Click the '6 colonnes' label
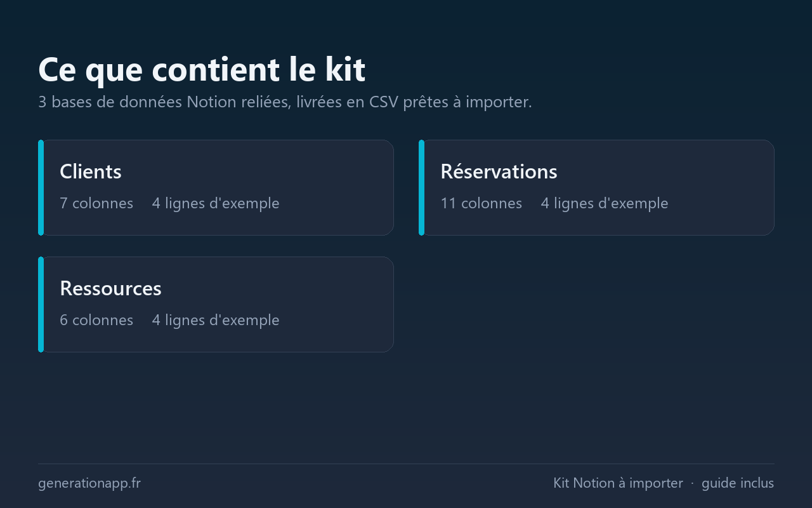Screen dimensions: 812x508 point(96,320)
